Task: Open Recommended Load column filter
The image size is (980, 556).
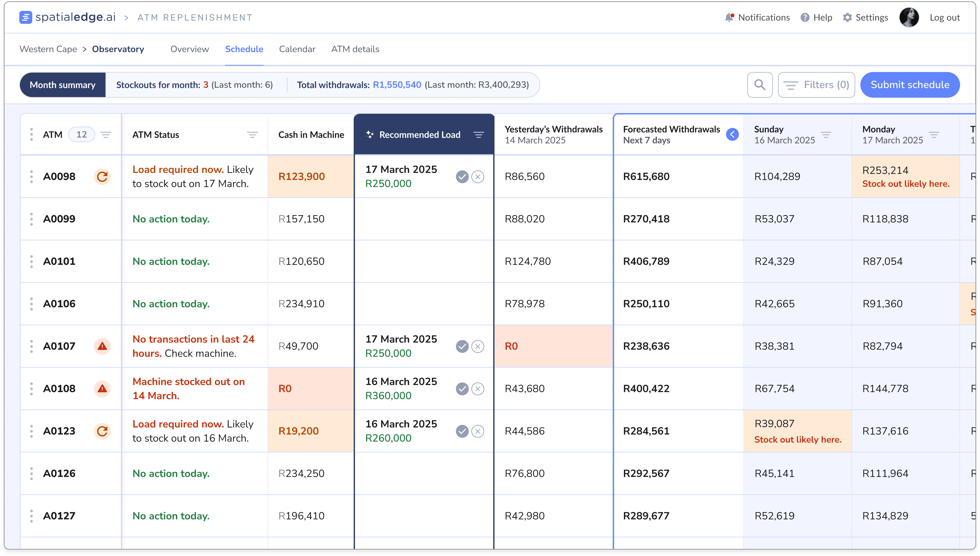Action: (479, 135)
